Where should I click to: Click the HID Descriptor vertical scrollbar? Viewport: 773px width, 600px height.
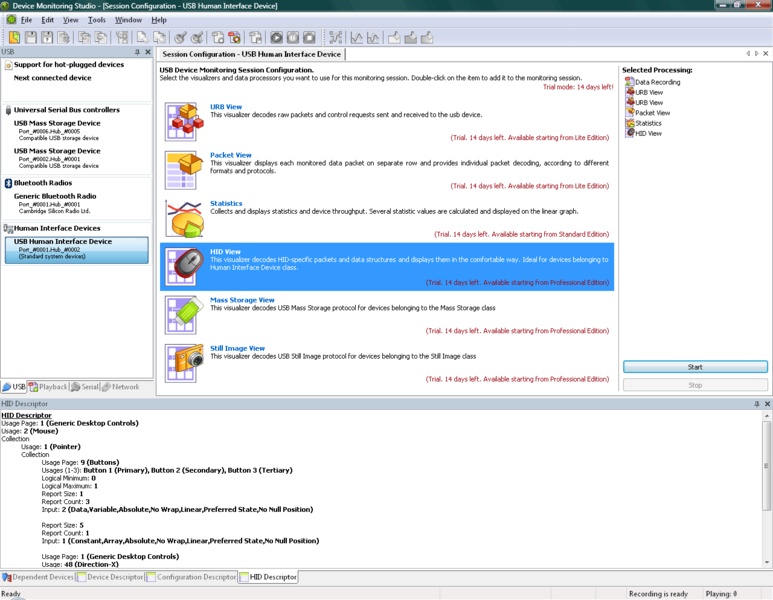766,490
